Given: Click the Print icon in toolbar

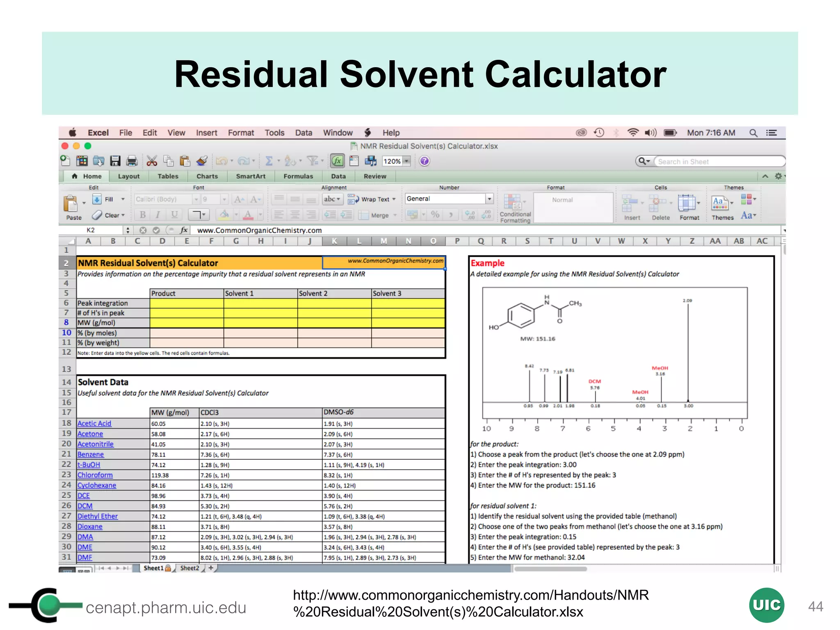Looking at the screenshot, I should (132, 161).
